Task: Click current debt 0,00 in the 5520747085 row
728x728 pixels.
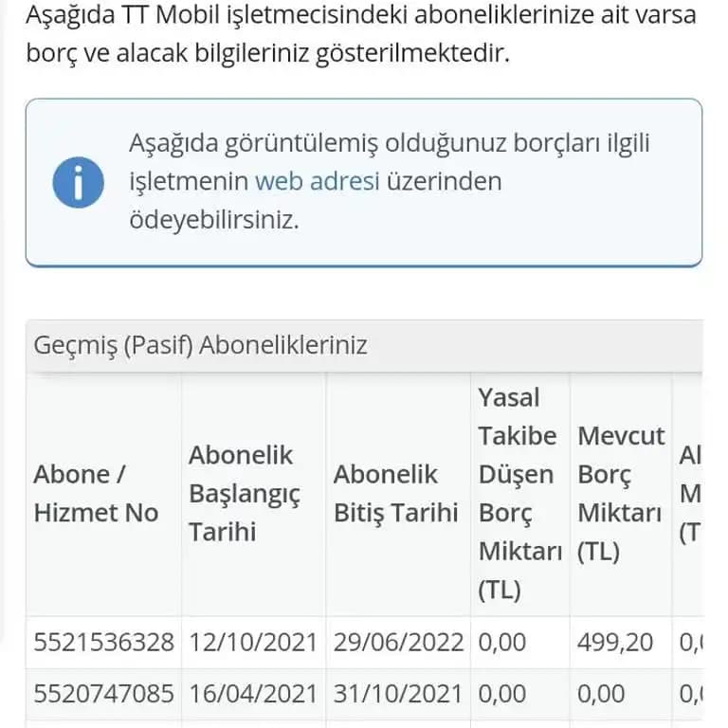Action: pyautogui.click(x=602, y=694)
